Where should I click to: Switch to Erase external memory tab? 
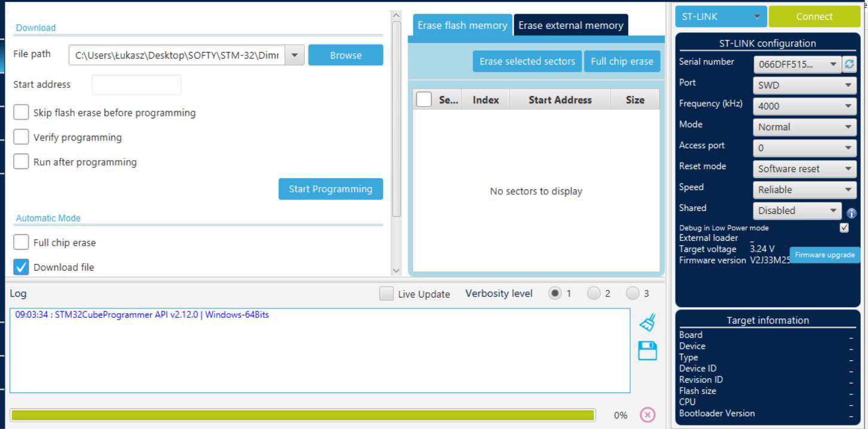tap(571, 25)
